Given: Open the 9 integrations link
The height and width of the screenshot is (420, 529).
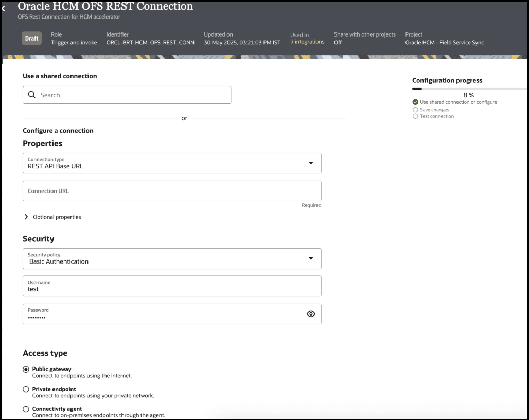Looking at the screenshot, I should 307,42.
